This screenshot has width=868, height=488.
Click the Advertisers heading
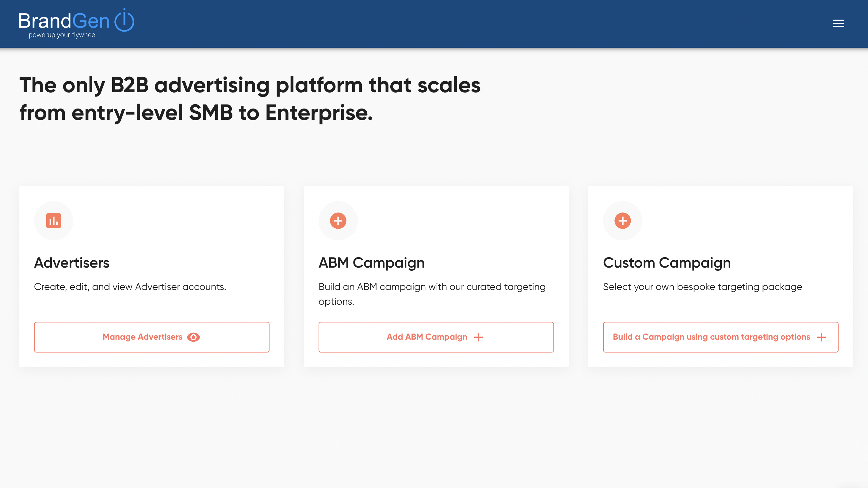point(71,263)
